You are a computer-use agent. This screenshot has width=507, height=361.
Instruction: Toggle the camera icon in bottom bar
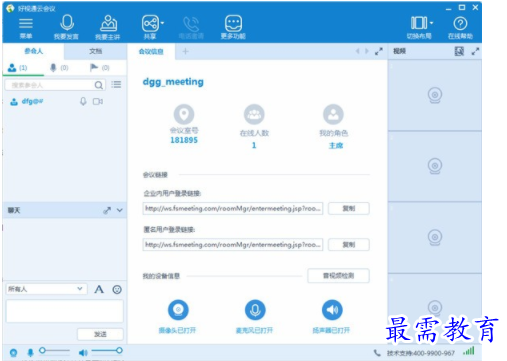13,352
